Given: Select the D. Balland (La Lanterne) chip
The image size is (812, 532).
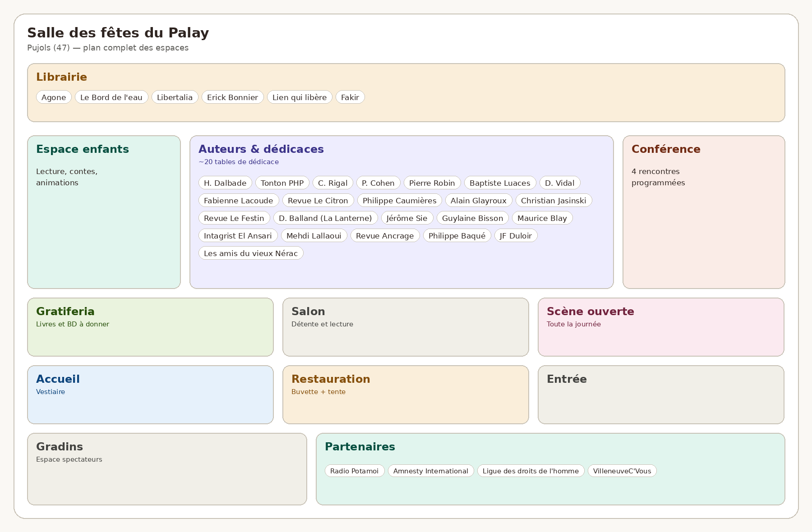Looking at the screenshot, I should (325, 218).
